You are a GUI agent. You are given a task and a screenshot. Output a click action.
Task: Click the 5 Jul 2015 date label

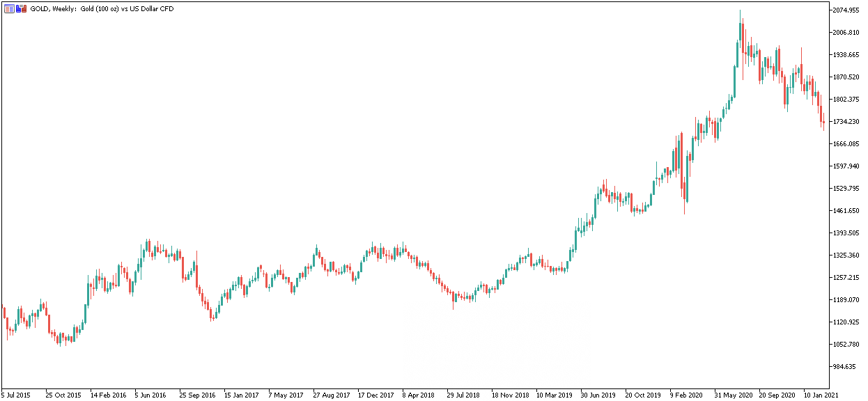(16, 395)
